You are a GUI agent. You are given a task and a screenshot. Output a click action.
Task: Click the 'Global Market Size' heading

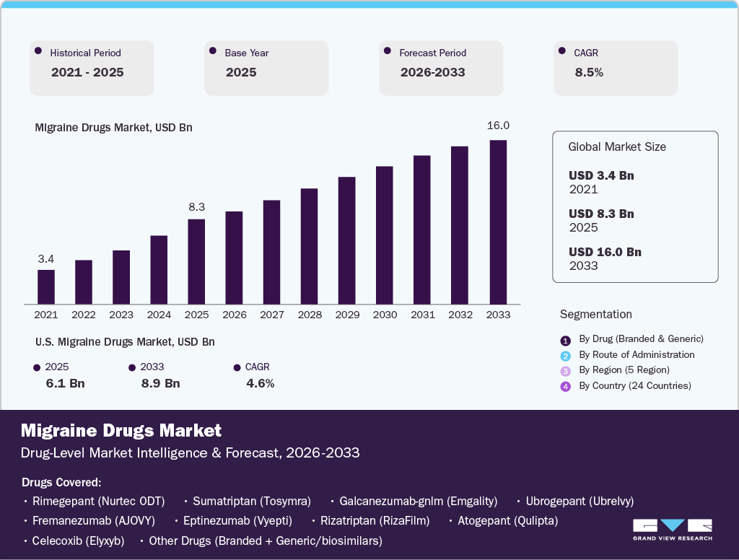(x=617, y=146)
